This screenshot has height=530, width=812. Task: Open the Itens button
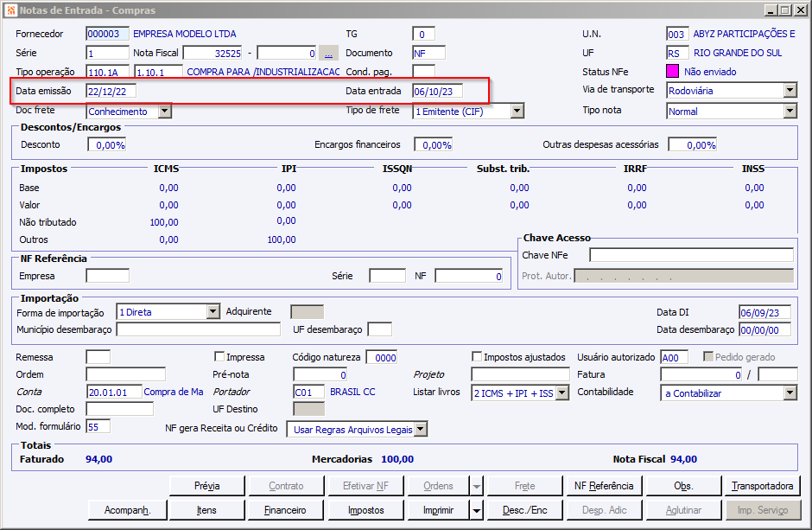206,510
